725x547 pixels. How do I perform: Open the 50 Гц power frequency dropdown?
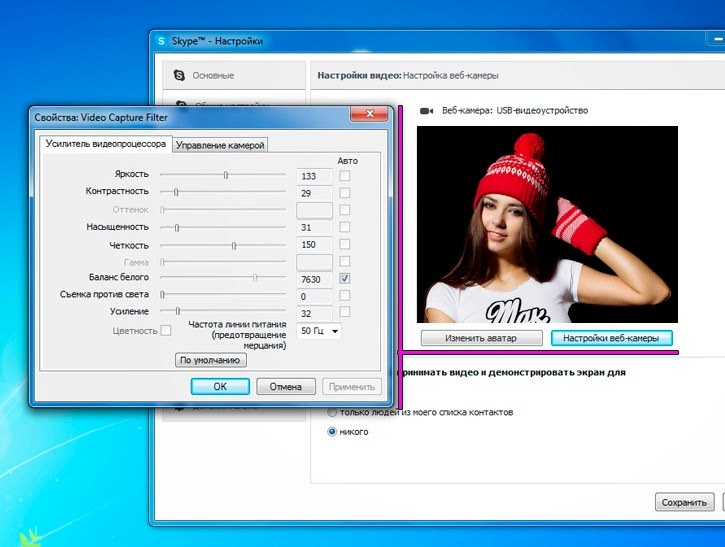click(x=319, y=331)
